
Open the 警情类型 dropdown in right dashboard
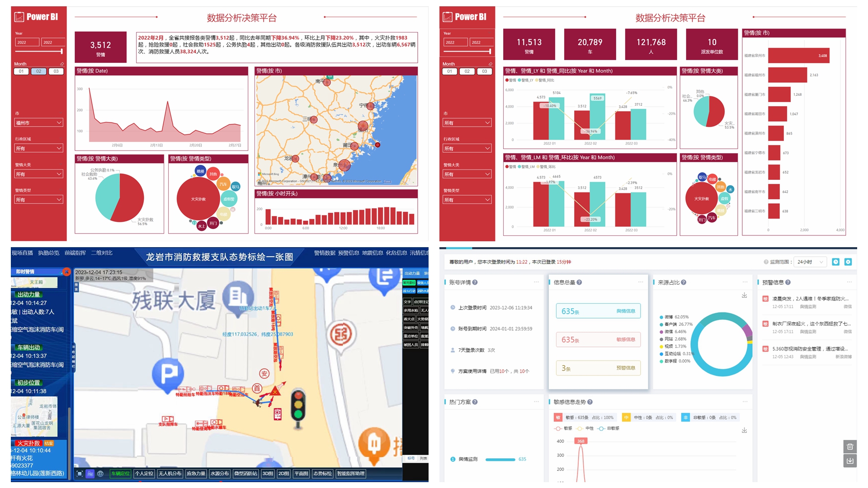[467, 200]
